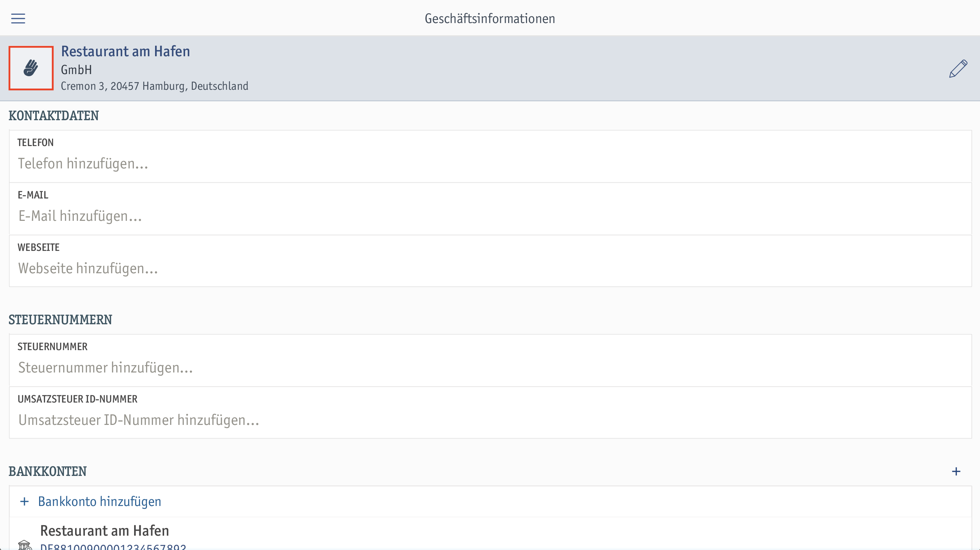The width and height of the screenshot is (980, 550).
Task: Click the KONTAKTDATEN section heading
Action: [54, 116]
